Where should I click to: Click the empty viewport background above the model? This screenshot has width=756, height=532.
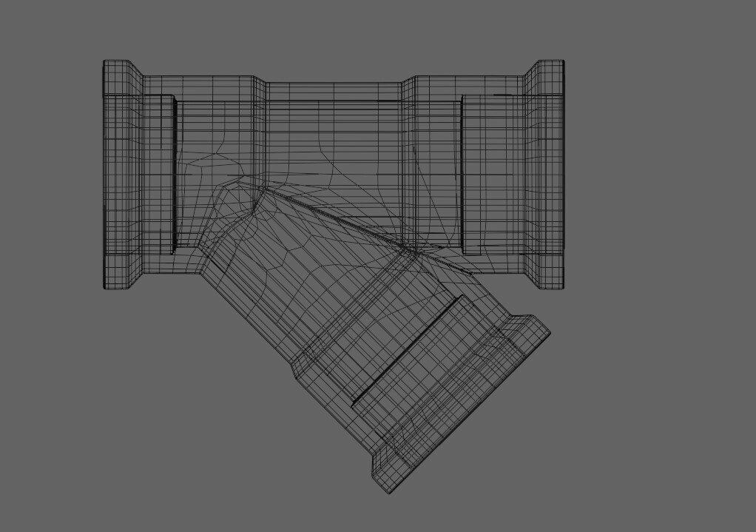[333, 30]
